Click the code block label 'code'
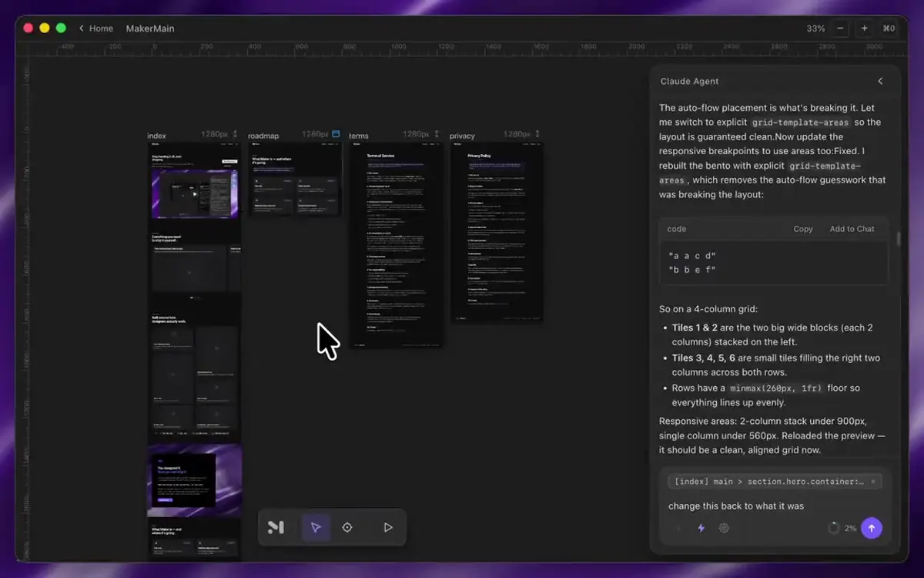This screenshot has height=578, width=924. tap(676, 229)
